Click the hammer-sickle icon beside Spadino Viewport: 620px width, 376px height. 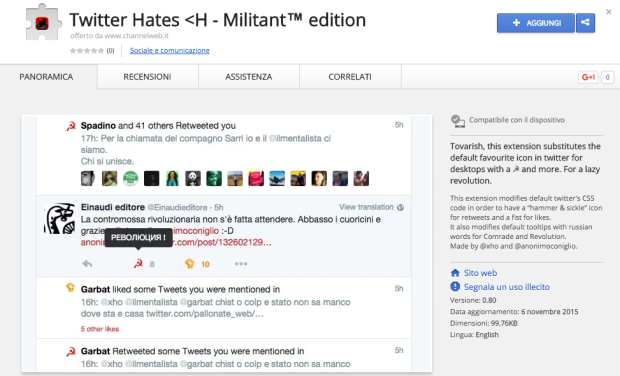pyautogui.click(x=71, y=126)
